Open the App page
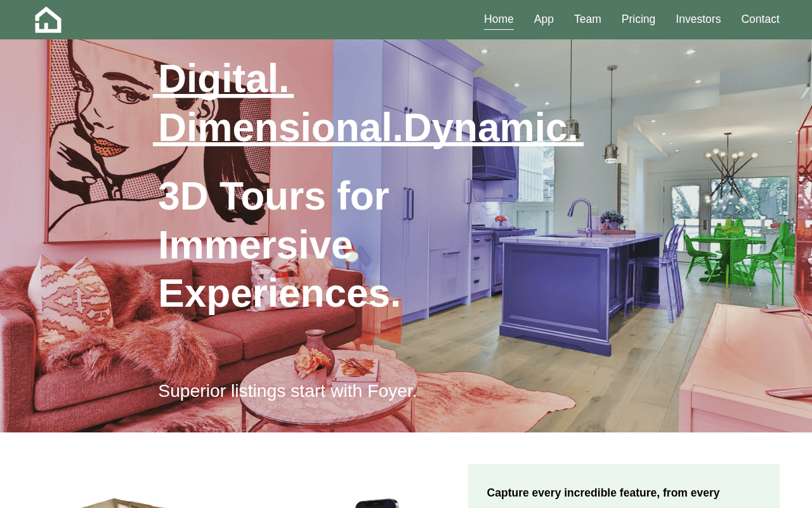The width and height of the screenshot is (812, 508). click(x=544, y=19)
